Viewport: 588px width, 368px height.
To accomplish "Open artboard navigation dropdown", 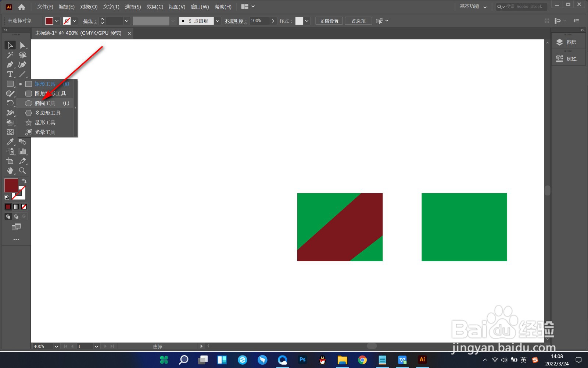I will (96, 346).
